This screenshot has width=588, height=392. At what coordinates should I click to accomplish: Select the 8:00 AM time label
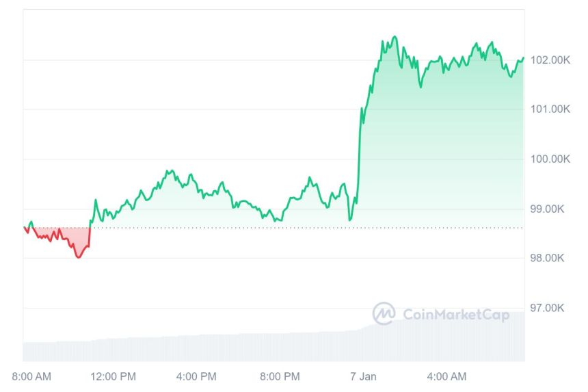(31, 376)
